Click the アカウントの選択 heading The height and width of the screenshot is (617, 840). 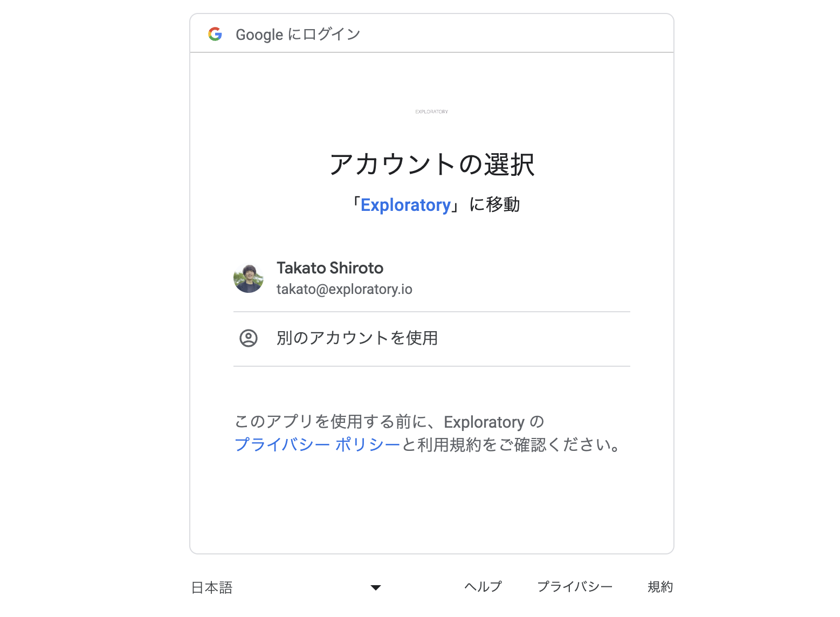pyautogui.click(x=432, y=164)
